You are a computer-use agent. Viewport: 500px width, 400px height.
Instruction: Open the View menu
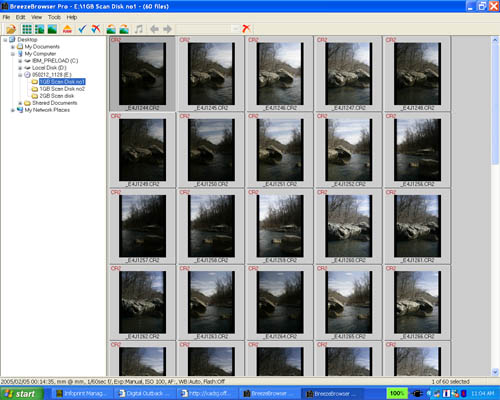(36, 17)
